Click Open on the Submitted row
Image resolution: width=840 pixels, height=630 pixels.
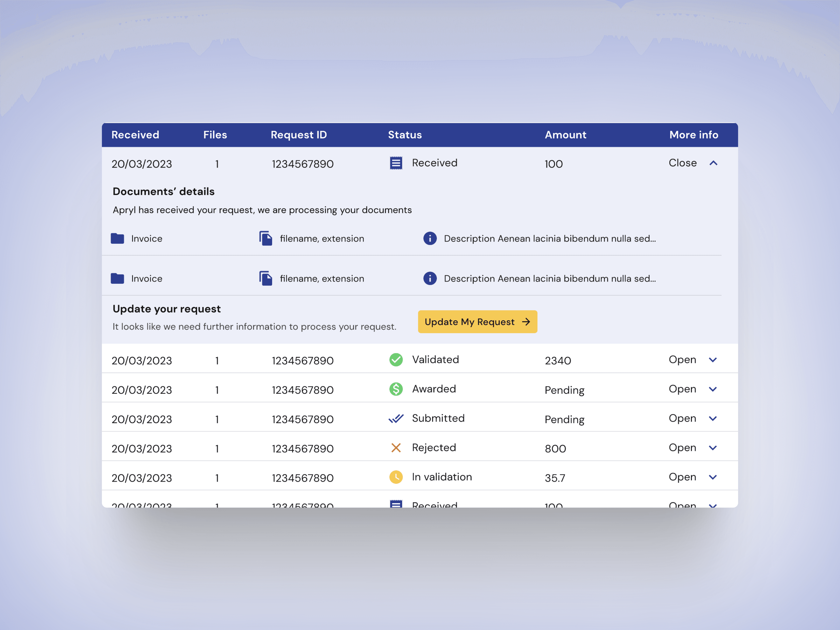(x=682, y=418)
